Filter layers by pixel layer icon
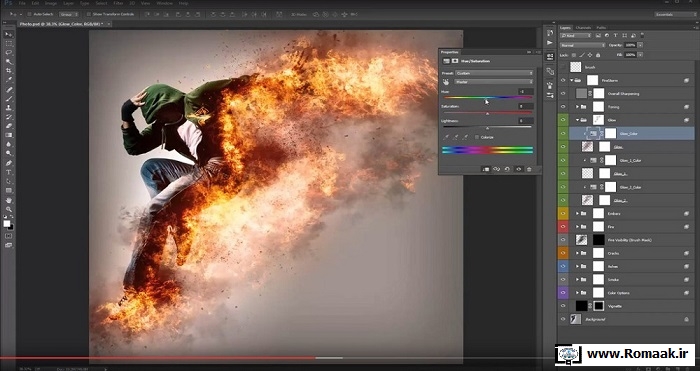The height and width of the screenshot is (371, 700). click(x=598, y=35)
